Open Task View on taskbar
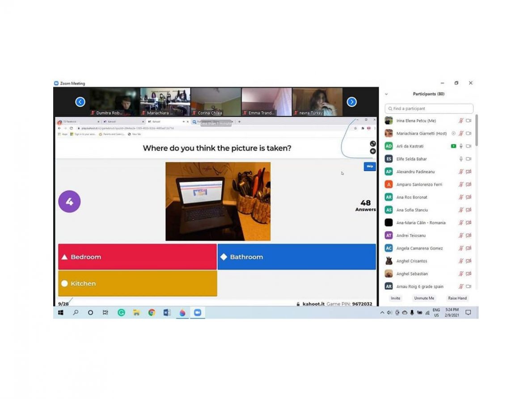Image resolution: width=532 pixels, height=399 pixels. (x=106, y=313)
